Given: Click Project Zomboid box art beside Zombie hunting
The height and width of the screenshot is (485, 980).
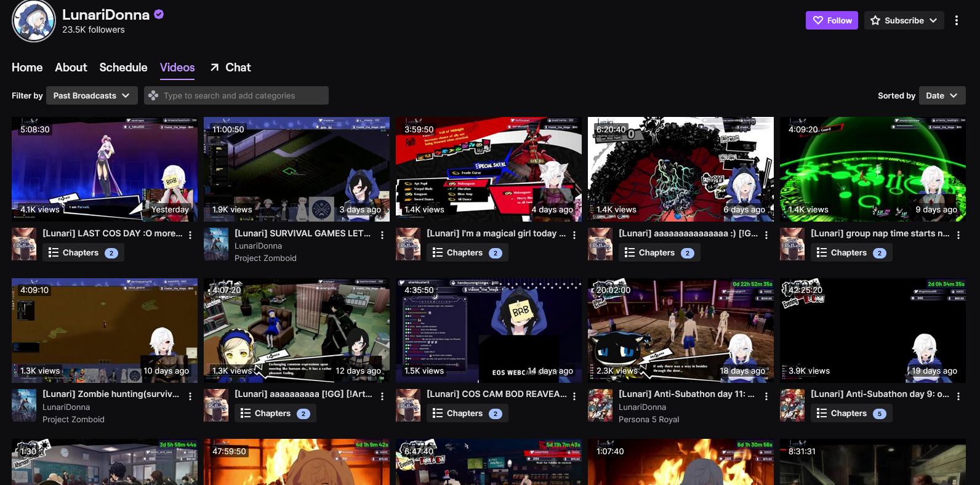Looking at the screenshot, I should (x=24, y=405).
